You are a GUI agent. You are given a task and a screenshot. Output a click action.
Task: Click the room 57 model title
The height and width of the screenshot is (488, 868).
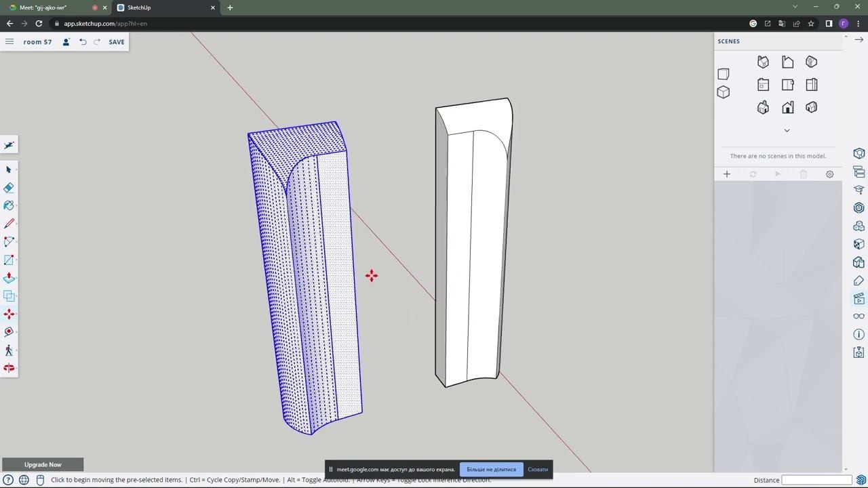[37, 42]
